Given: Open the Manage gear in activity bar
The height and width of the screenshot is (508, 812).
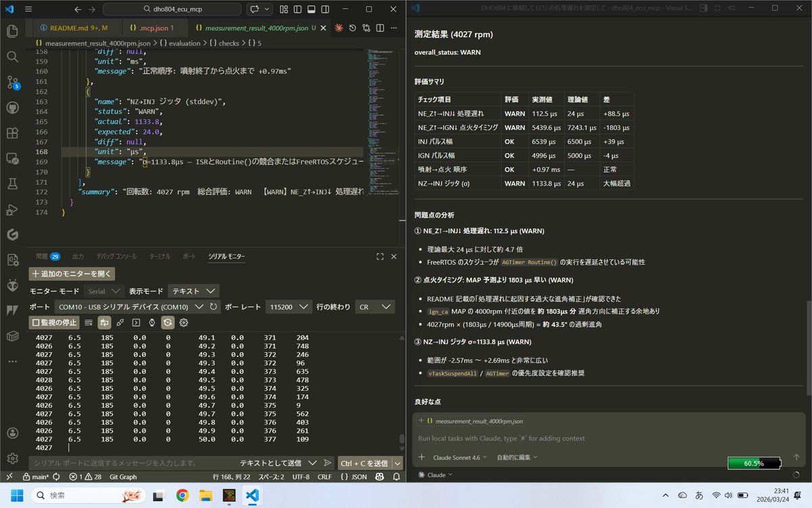Looking at the screenshot, I should (x=12, y=459).
